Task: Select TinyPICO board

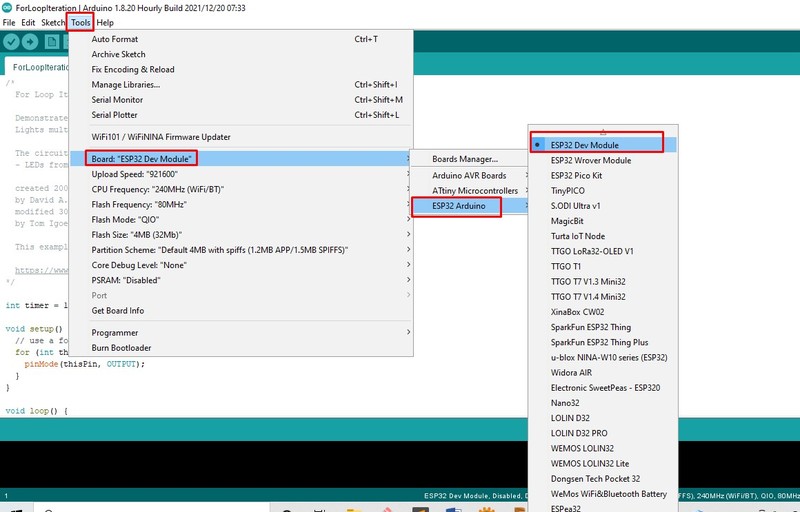Action: [x=603, y=191]
